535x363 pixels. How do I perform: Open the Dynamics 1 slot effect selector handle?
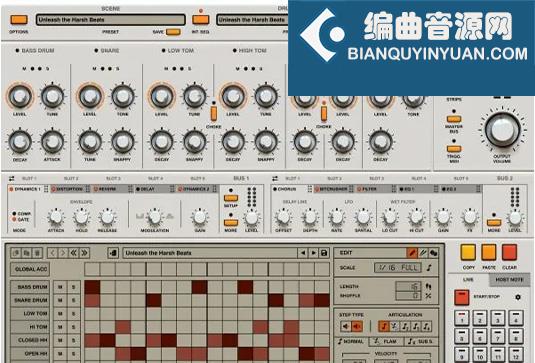[46, 189]
